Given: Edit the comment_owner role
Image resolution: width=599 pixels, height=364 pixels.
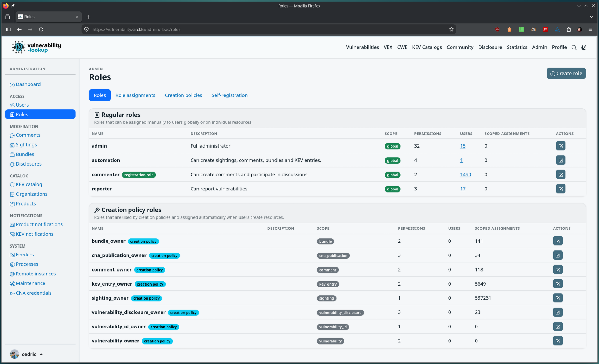Looking at the screenshot, I should click(x=558, y=270).
